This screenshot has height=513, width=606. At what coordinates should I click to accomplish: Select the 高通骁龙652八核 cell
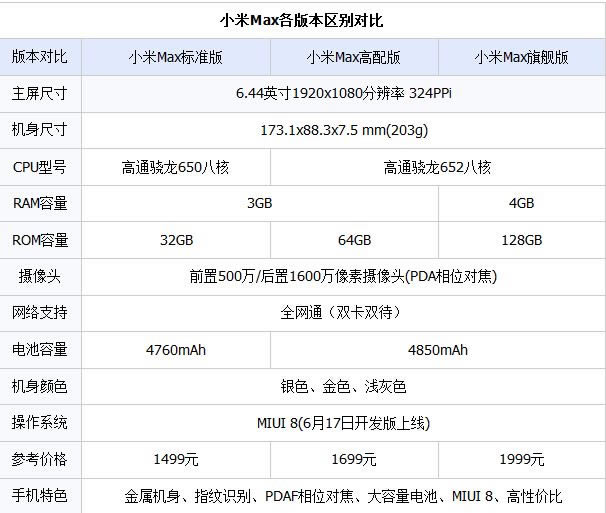click(437, 167)
